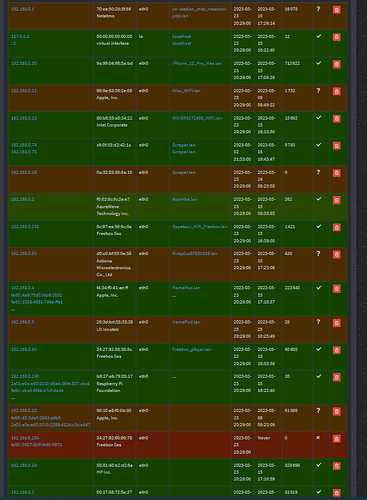This screenshot has width=367, height=500.
Task: Select 'Never' last-seen value in red row
Action: pyautogui.click(x=264, y=438)
